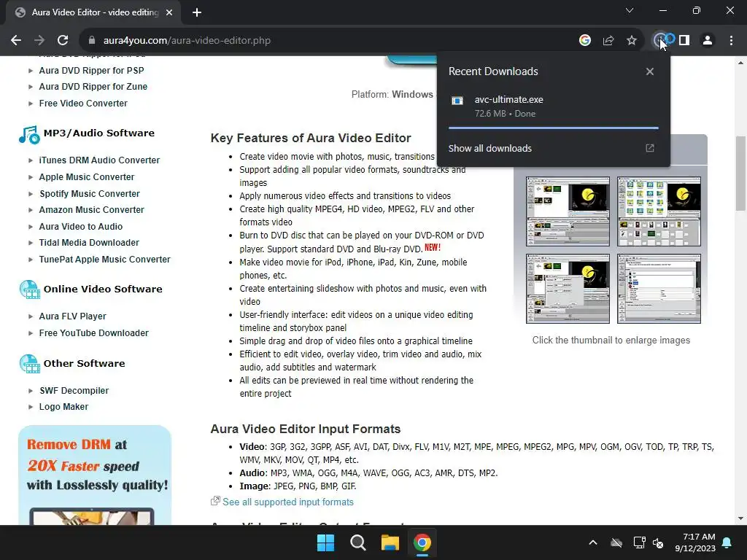Open a new browser tab
This screenshot has height=560, width=747.
point(197,12)
